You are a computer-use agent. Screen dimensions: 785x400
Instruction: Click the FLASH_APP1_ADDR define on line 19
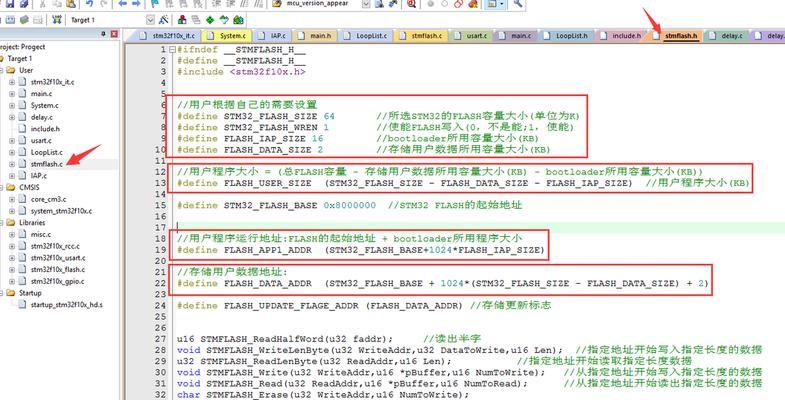click(268, 250)
